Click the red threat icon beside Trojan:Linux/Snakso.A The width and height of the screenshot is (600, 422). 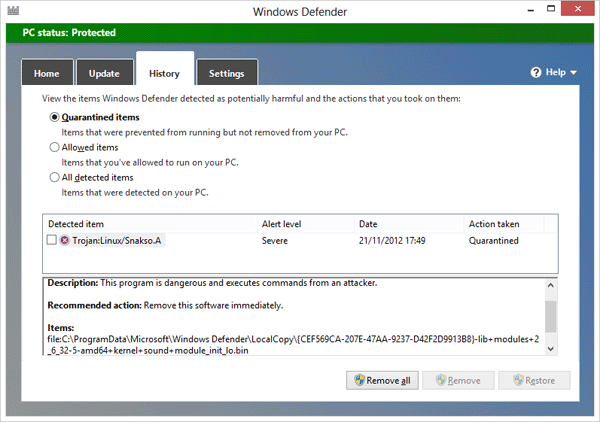point(65,241)
